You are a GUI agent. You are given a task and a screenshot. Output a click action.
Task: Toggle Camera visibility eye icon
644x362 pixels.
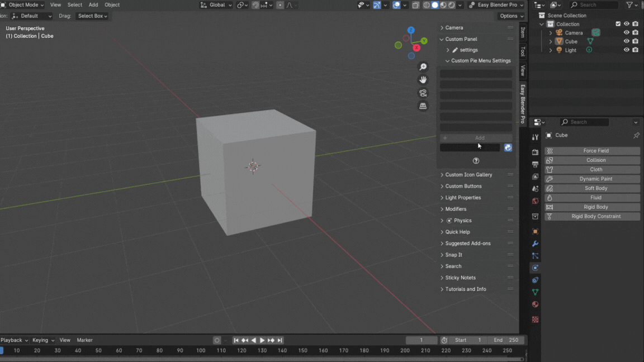pos(626,32)
